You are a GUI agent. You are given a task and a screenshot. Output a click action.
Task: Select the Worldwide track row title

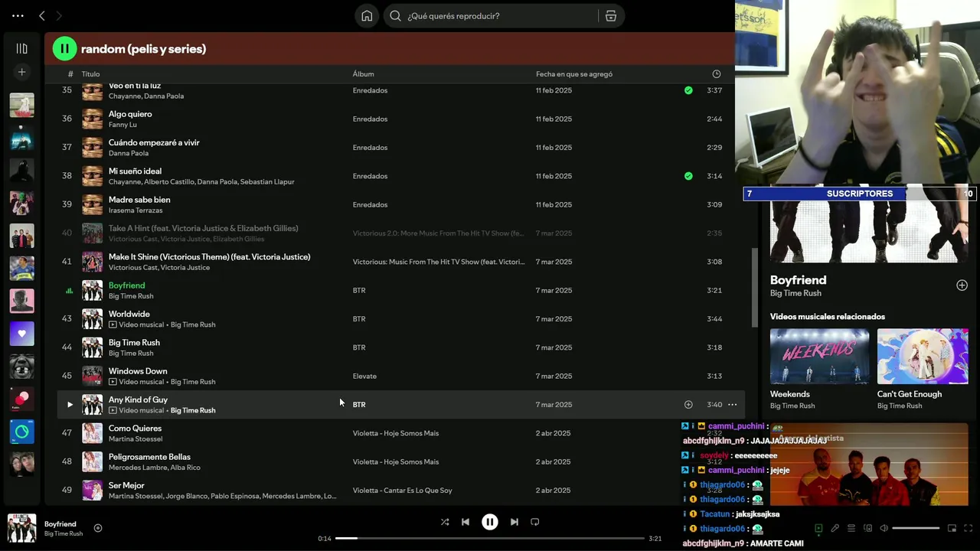click(x=129, y=314)
